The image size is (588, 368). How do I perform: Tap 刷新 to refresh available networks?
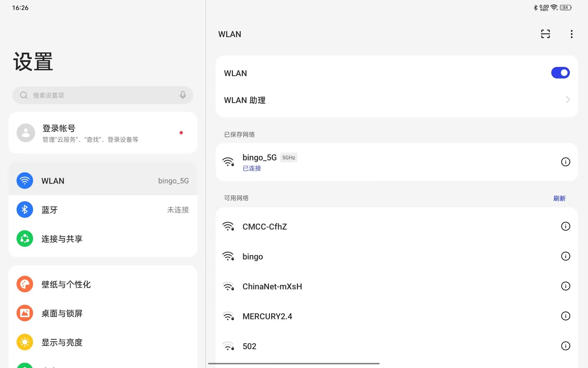559,198
